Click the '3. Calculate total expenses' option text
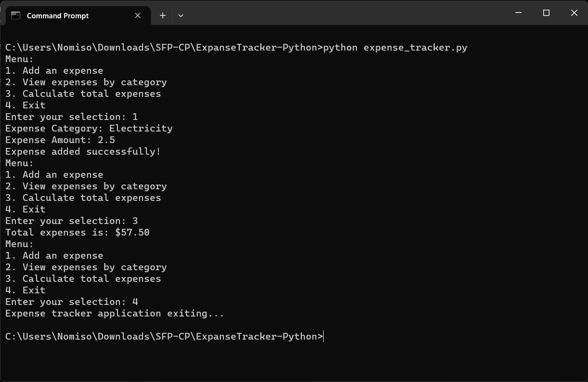The image size is (588, 382). 83,93
